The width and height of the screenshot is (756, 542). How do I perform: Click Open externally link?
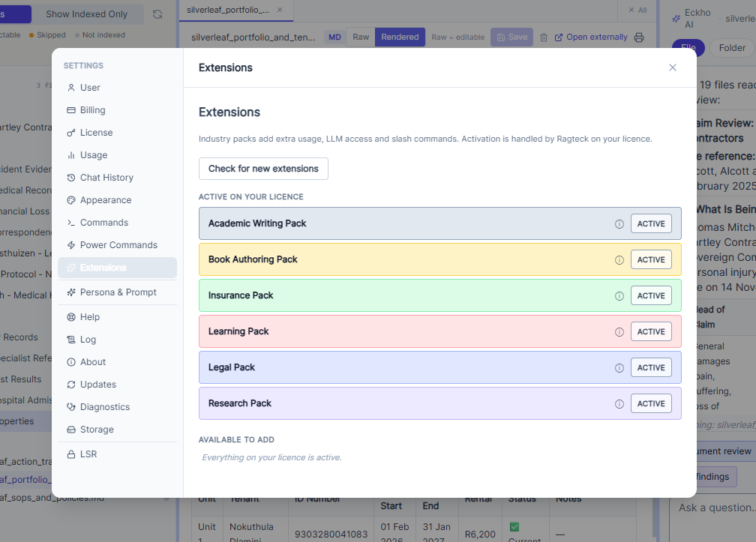[591, 37]
